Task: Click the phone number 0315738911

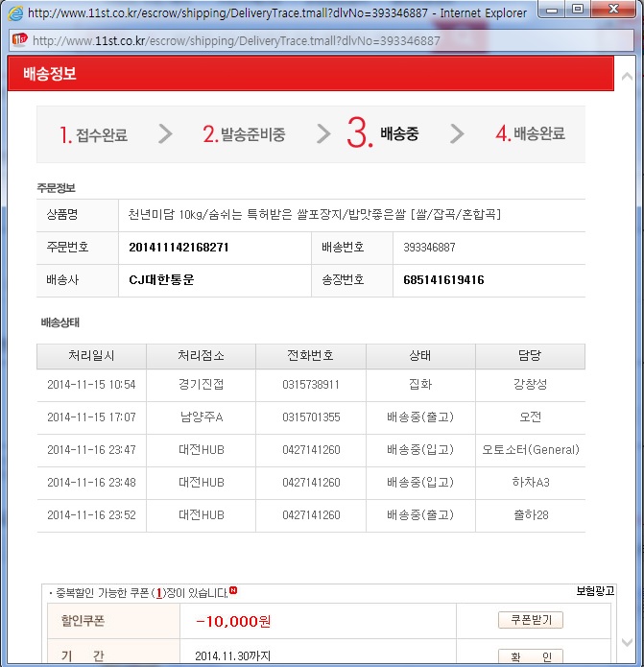Action: [311, 385]
